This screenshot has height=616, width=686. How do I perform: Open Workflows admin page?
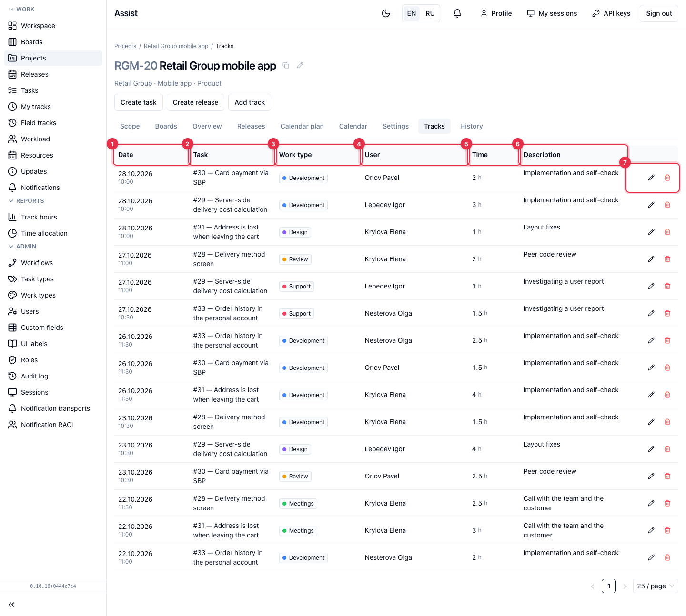pos(53,263)
